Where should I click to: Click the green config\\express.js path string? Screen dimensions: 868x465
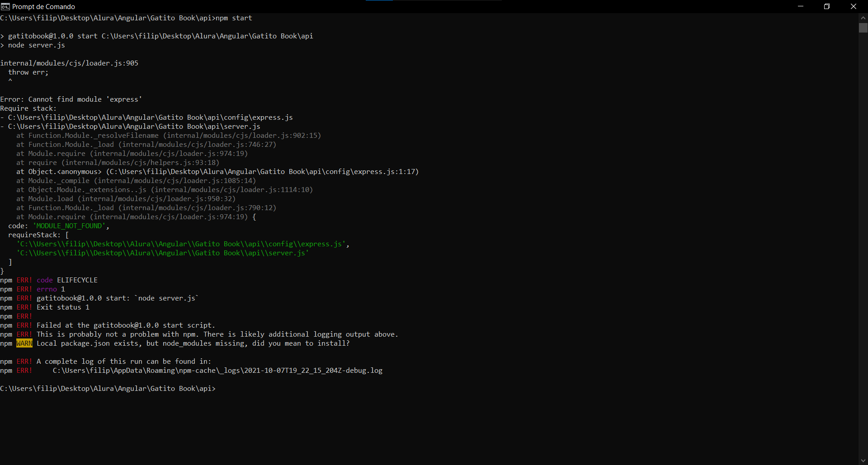[x=181, y=244]
